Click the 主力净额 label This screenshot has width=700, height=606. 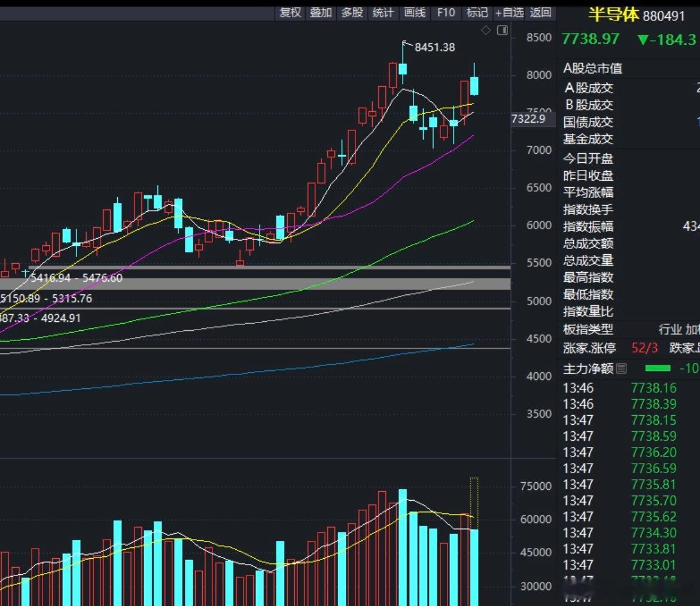(x=588, y=369)
